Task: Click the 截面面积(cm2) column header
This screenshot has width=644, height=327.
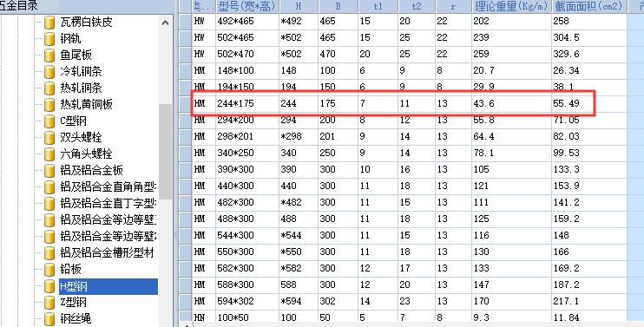Action: [588, 6]
